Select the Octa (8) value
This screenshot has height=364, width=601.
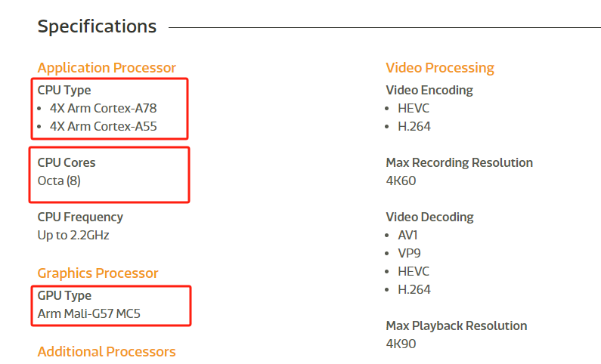(x=59, y=180)
